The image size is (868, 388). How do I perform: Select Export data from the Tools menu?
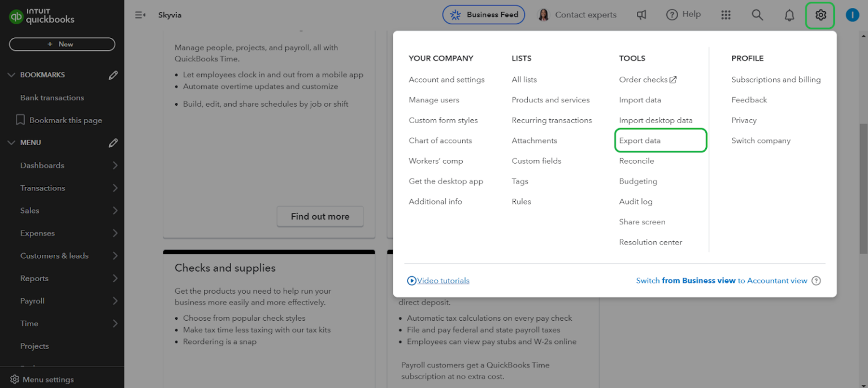(x=640, y=140)
